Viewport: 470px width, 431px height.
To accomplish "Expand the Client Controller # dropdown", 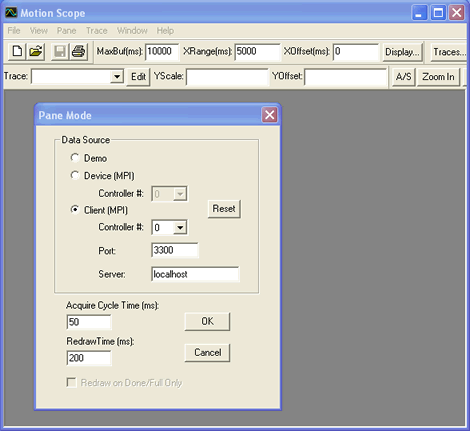I will click(x=180, y=228).
